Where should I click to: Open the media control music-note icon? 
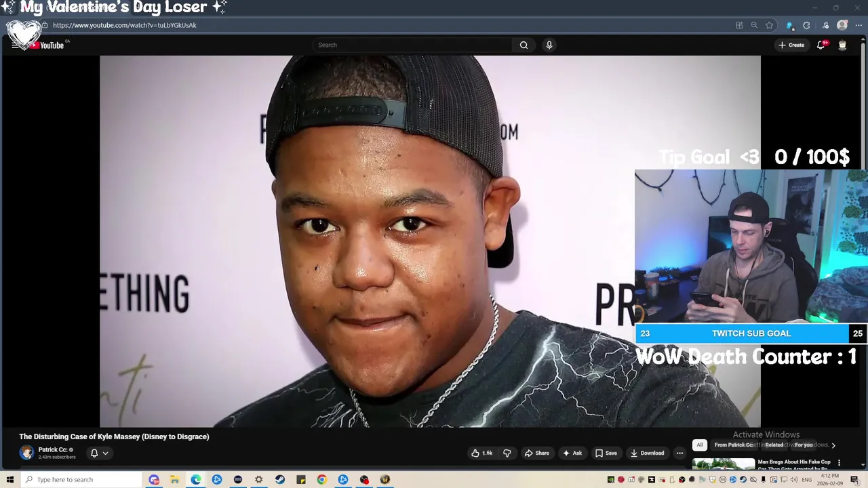point(825,25)
